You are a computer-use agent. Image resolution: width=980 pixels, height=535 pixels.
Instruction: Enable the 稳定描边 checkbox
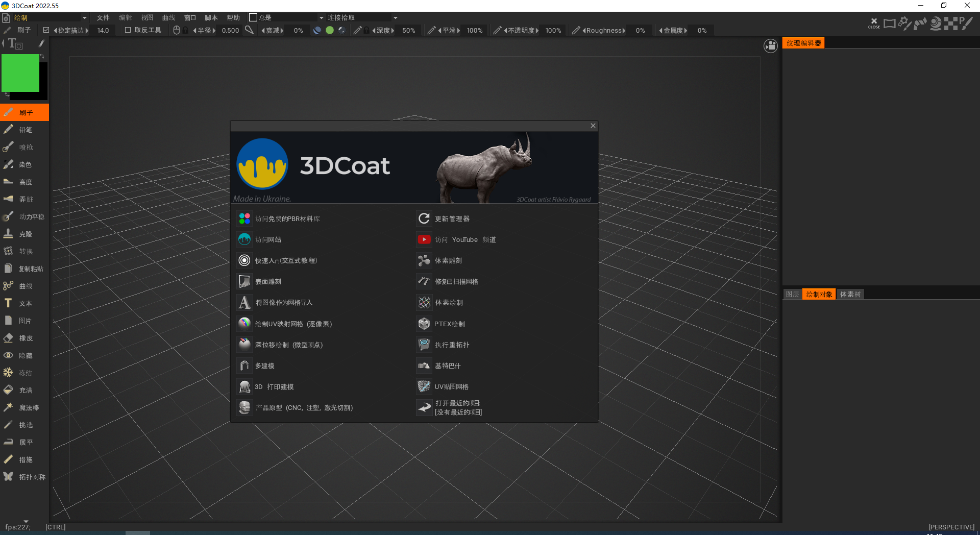46,30
